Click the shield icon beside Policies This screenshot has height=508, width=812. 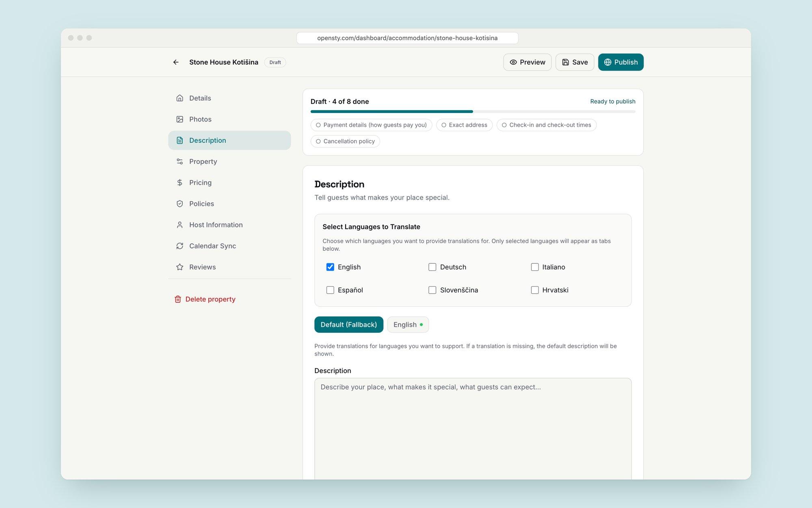click(x=179, y=204)
